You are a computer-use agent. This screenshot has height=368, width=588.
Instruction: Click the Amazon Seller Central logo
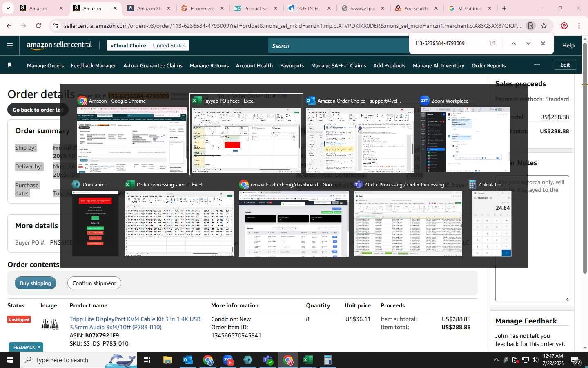point(59,45)
